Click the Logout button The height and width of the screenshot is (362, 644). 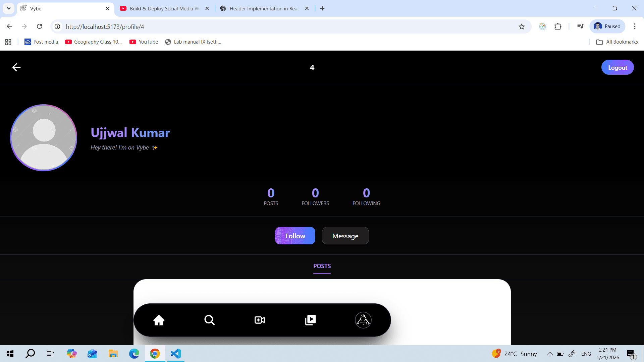(618, 67)
